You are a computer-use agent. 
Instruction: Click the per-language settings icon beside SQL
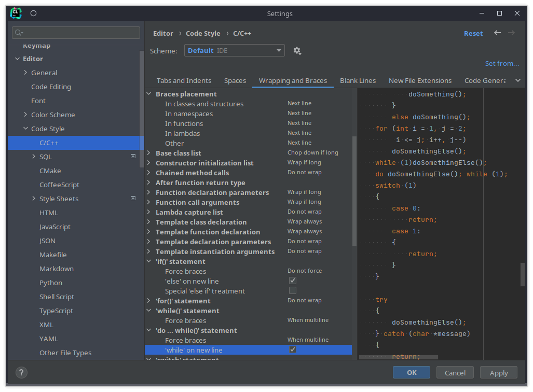pyautogui.click(x=133, y=156)
